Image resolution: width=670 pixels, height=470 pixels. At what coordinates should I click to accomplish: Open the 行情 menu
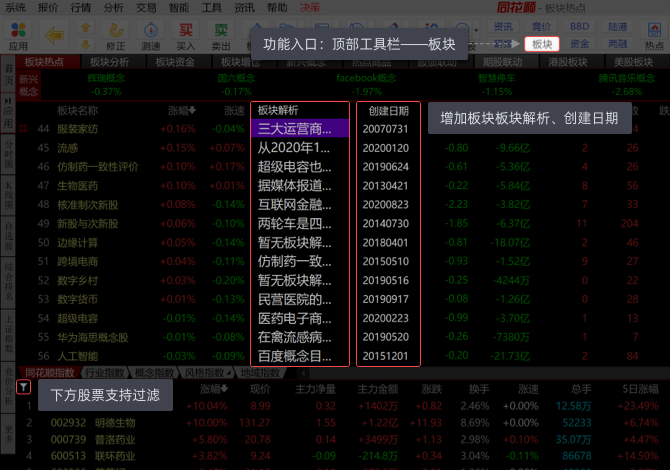tap(81, 8)
